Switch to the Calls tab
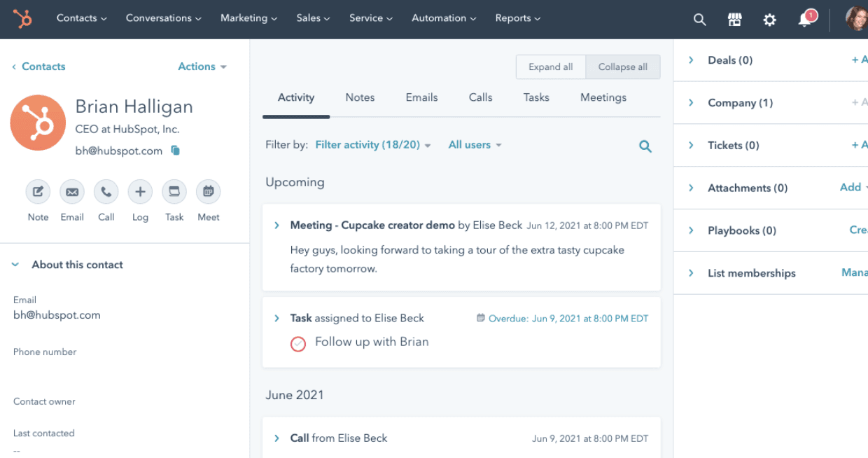The width and height of the screenshot is (868, 458). [481, 98]
